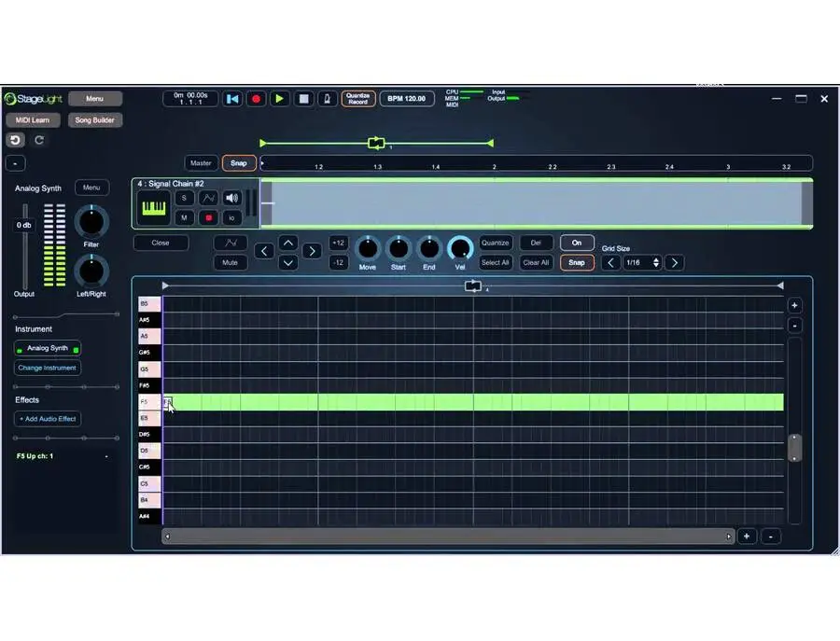The width and height of the screenshot is (840, 641).
Task: Add an audio effect with Add Audio Effect
Action: click(x=47, y=418)
